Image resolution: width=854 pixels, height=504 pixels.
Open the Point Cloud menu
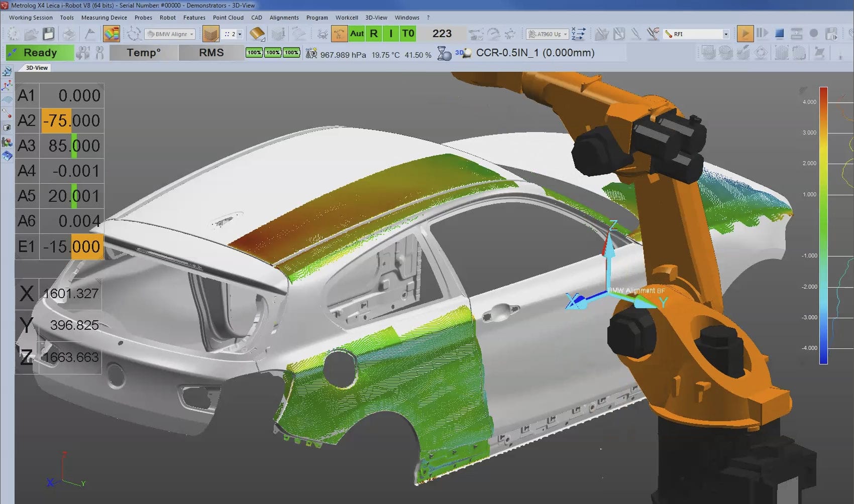click(x=228, y=17)
